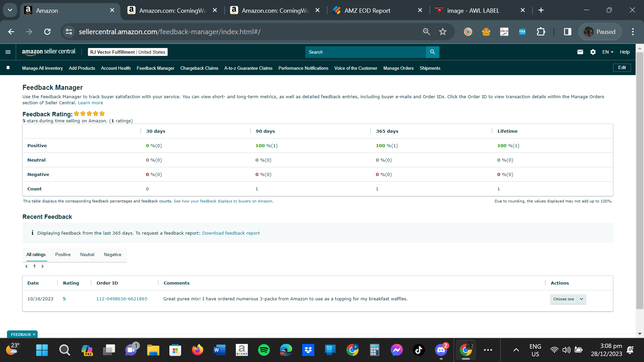This screenshot has height=362, width=644.
Task: Open Dropbox from the taskbar
Action: click(x=308, y=350)
